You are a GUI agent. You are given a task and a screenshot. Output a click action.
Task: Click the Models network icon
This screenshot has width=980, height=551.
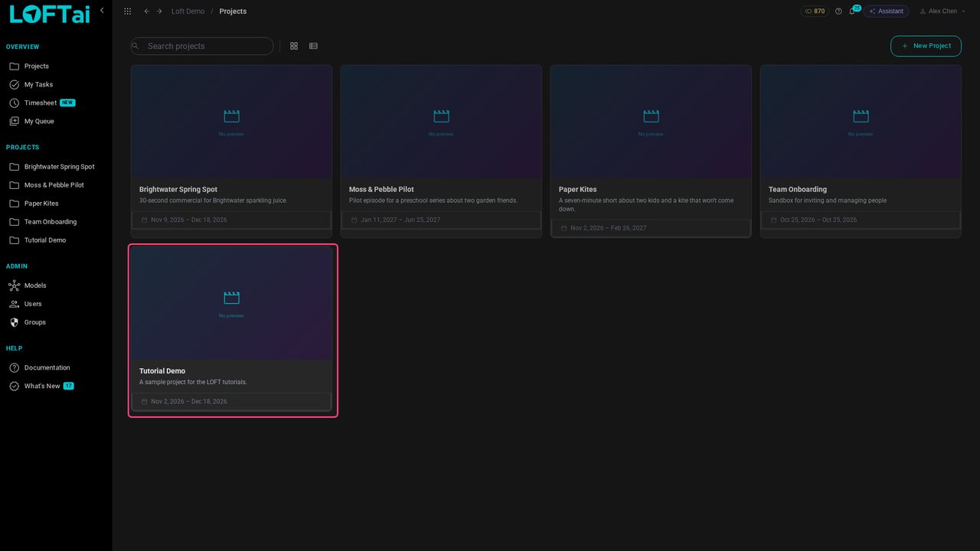click(x=14, y=285)
